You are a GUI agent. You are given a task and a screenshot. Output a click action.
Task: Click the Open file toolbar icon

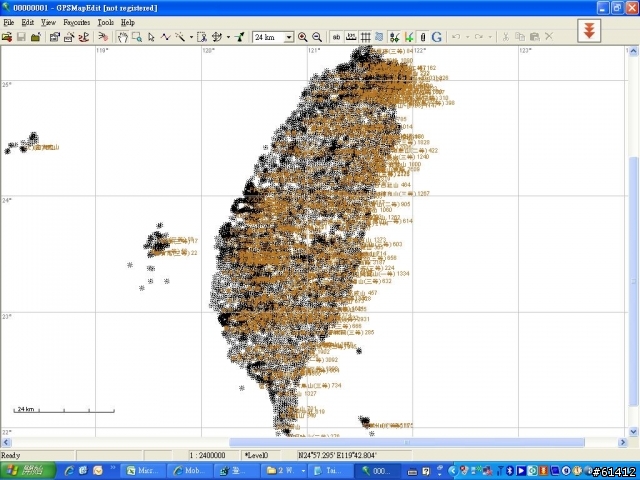point(7,37)
